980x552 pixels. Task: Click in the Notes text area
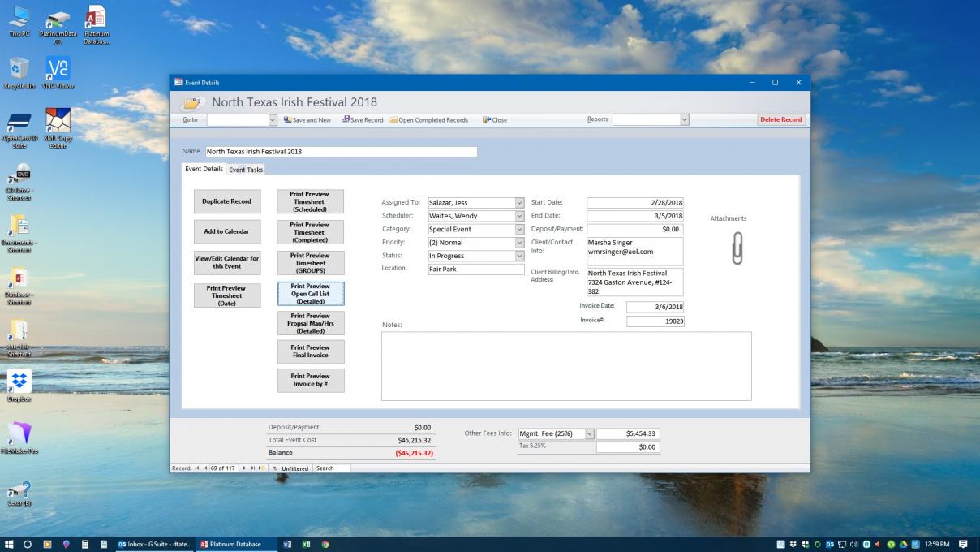tap(566, 365)
